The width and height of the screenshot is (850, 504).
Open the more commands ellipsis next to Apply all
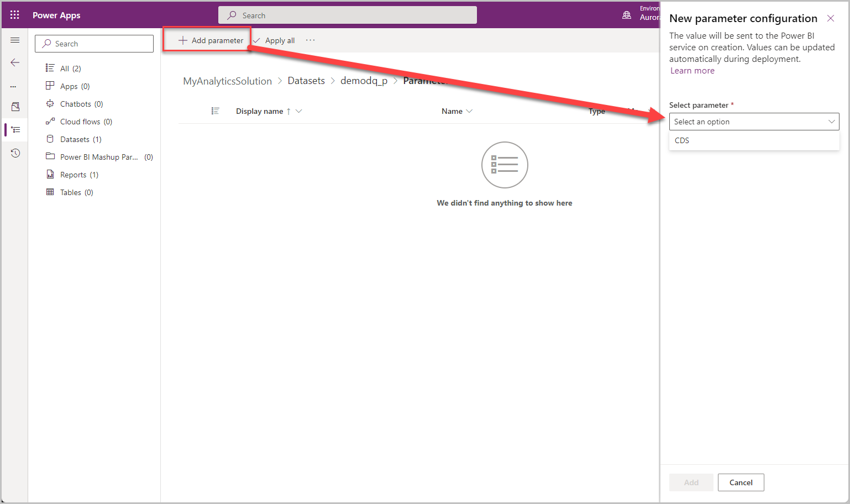(x=310, y=40)
